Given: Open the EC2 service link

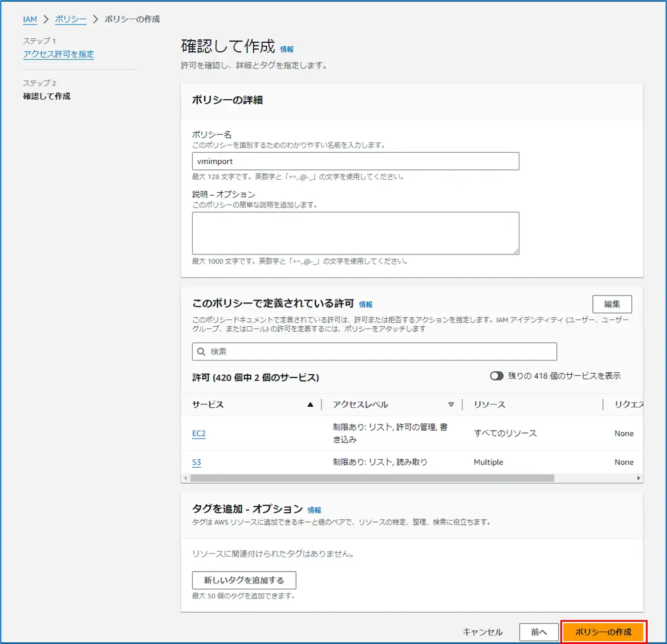Looking at the screenshot, I should tap(198, 434).
